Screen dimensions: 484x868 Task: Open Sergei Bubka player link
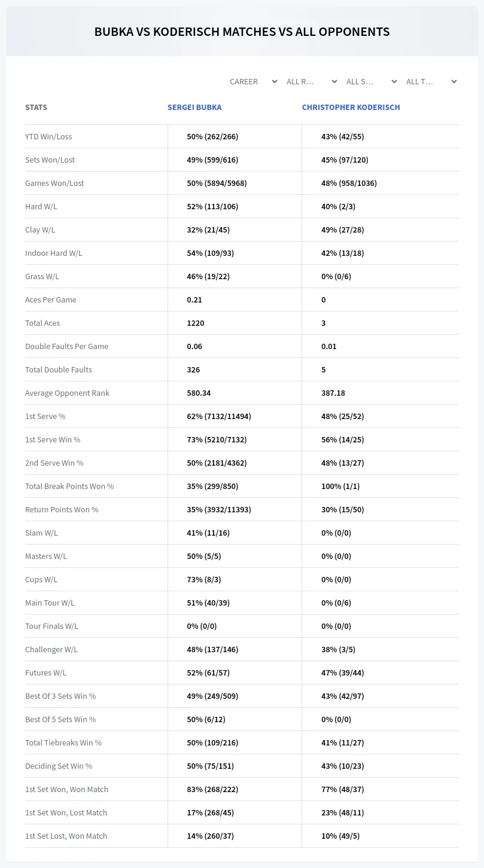point(194,108)
